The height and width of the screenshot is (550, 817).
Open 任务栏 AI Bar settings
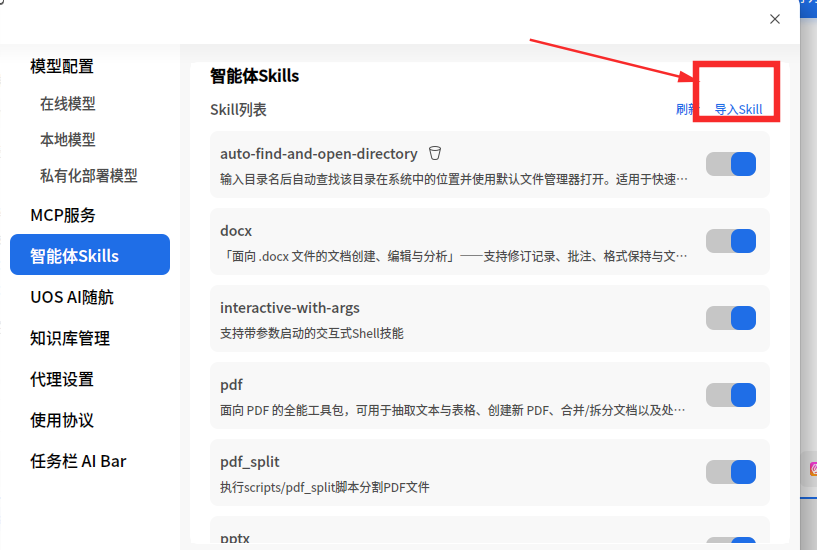(x=78, y=461)
